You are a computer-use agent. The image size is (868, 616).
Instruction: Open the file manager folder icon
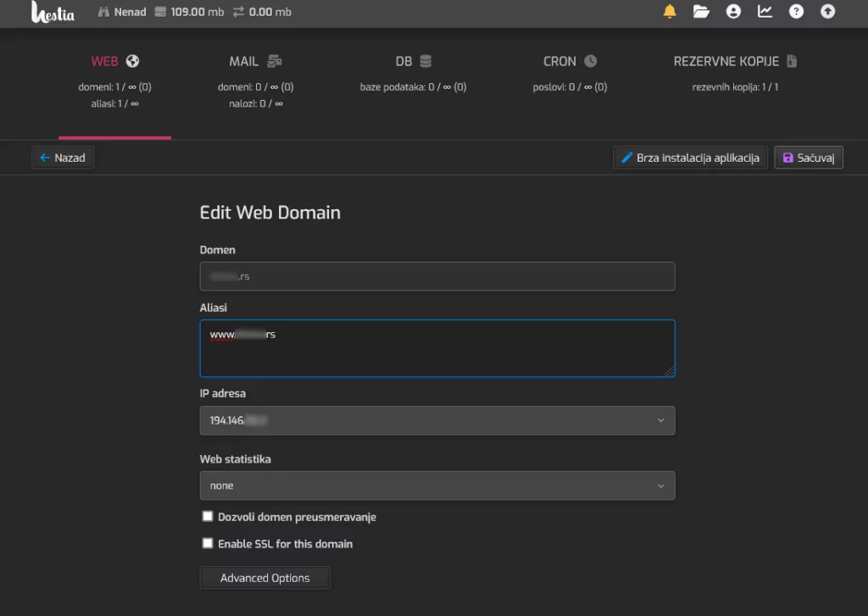point(701,12)
